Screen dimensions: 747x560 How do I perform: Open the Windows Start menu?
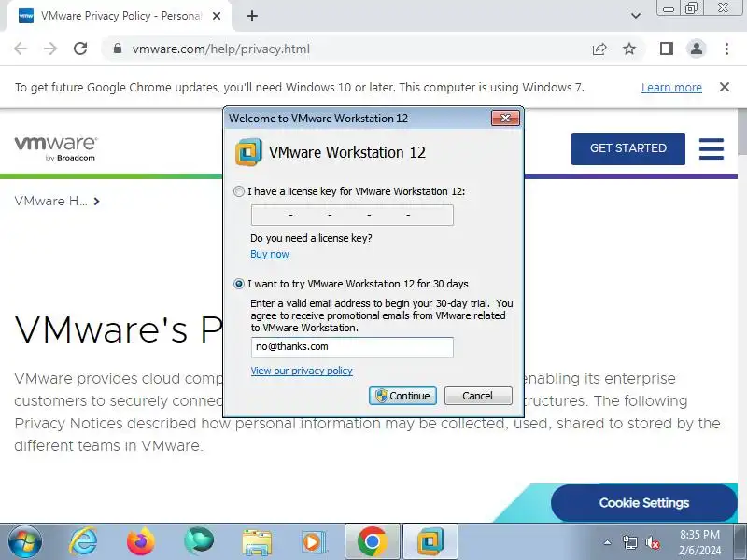point(24,542)
